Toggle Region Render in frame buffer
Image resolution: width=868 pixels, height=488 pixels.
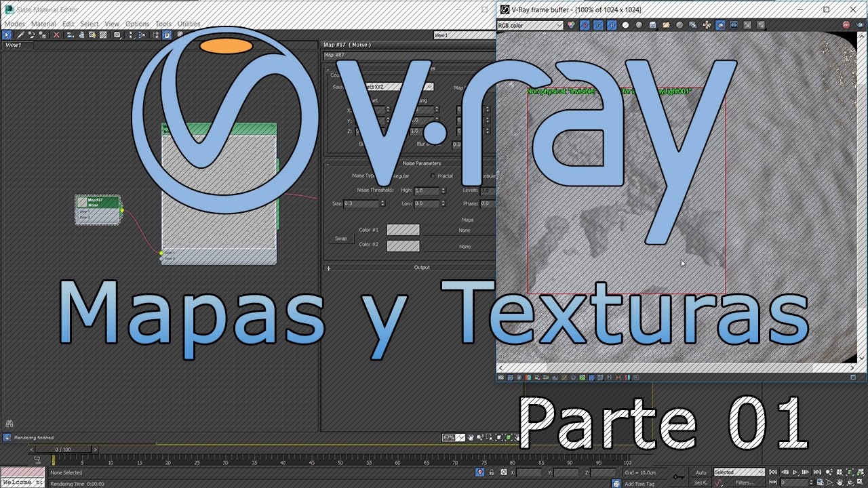[x=720, y=25]
